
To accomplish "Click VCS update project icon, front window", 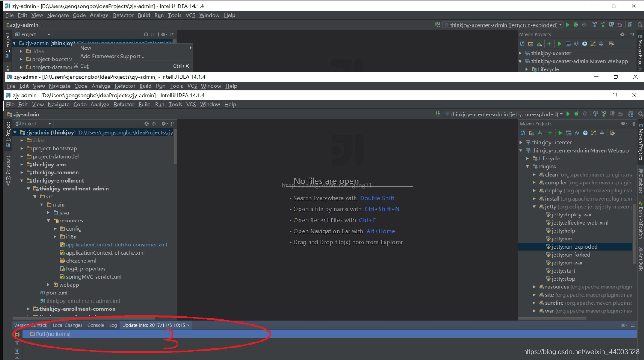I will pyautogui.click(x=595, y=114).
